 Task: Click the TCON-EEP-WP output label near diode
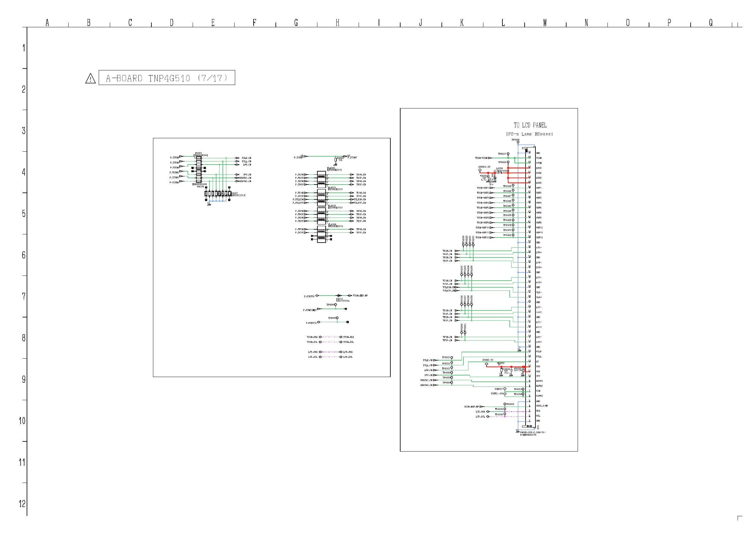(x=360, y=296)
